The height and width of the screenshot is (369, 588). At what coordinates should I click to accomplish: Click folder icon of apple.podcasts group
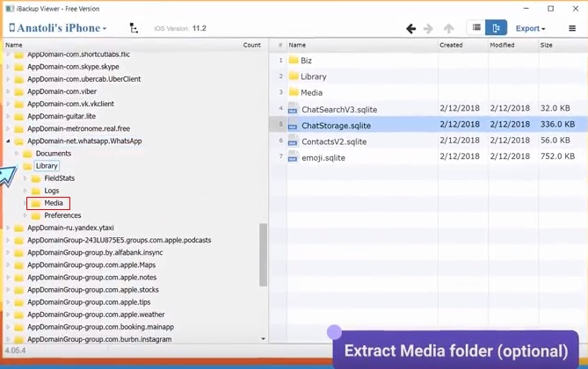click(x=18, y=241)
